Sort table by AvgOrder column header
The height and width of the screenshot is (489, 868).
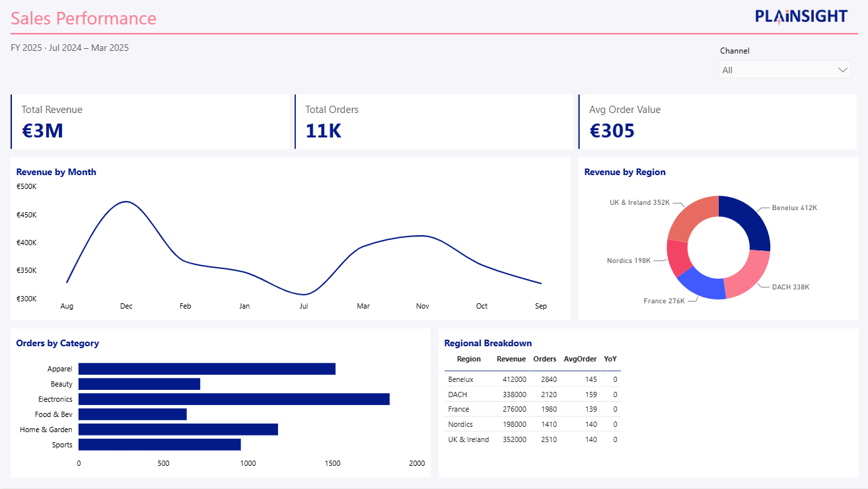point(580,359)
